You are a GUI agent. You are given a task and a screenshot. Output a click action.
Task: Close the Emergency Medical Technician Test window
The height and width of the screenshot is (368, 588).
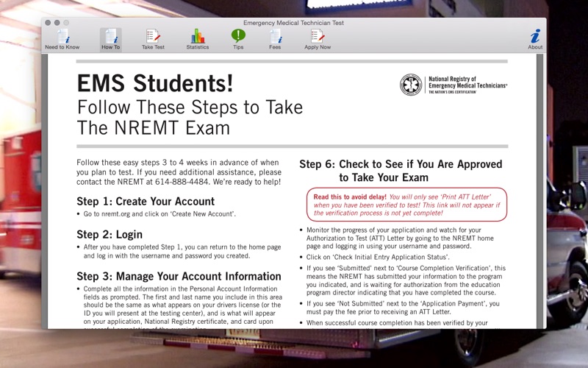click(48, 23)
